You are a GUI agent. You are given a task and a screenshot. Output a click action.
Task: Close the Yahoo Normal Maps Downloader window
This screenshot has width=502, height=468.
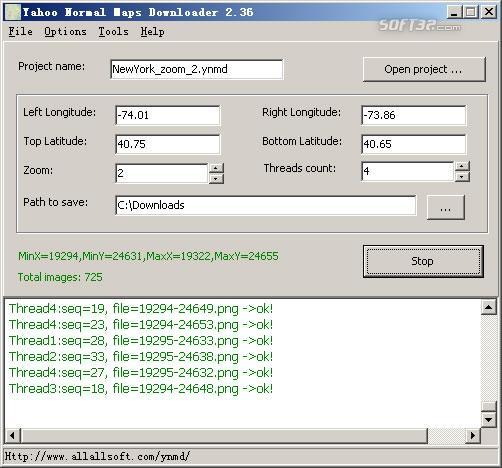[x=489, y=13]
